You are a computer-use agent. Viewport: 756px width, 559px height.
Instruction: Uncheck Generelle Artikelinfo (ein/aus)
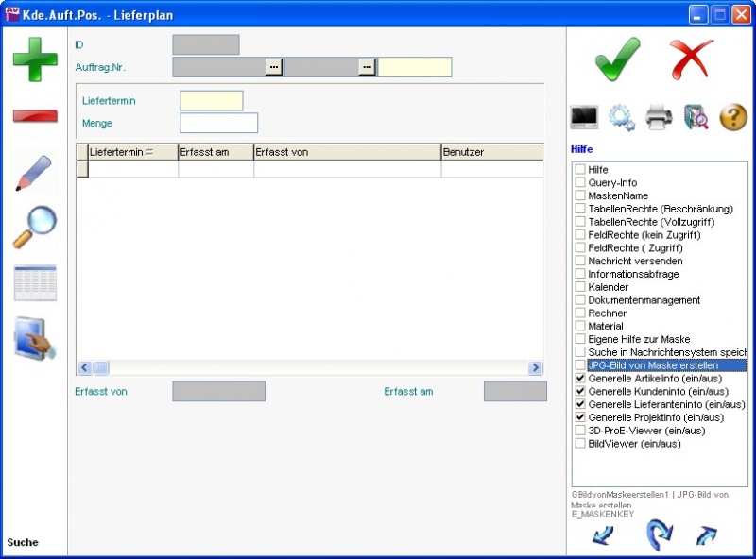click(580, 379)
